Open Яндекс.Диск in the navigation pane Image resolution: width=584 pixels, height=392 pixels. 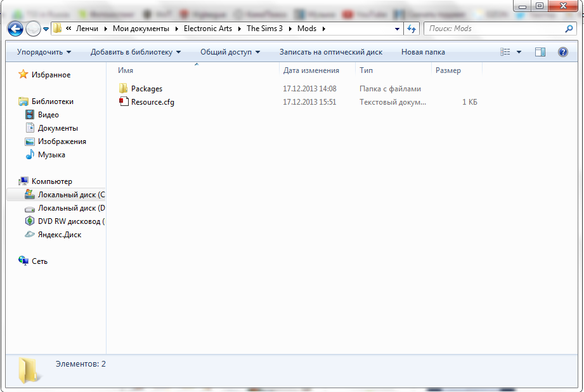pos(59,235)
